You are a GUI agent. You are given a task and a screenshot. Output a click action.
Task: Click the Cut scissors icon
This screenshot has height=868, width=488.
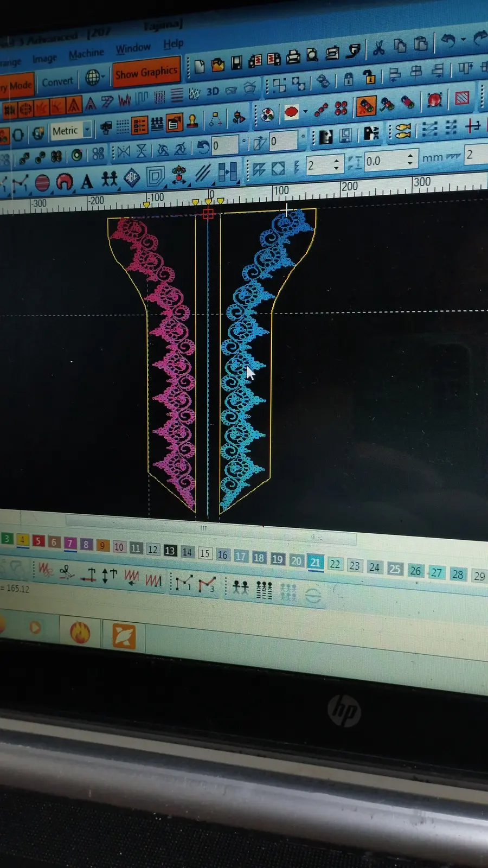378,48
